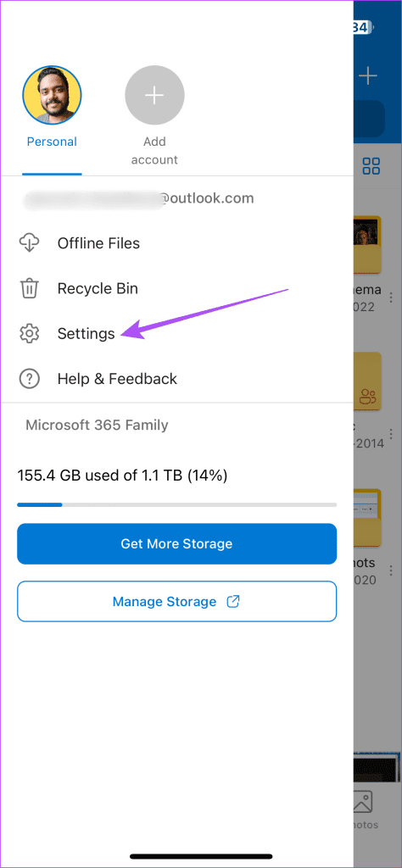
Task: Click the Manage Storage button
Action: pyautogui.click(x=176, y=601)
